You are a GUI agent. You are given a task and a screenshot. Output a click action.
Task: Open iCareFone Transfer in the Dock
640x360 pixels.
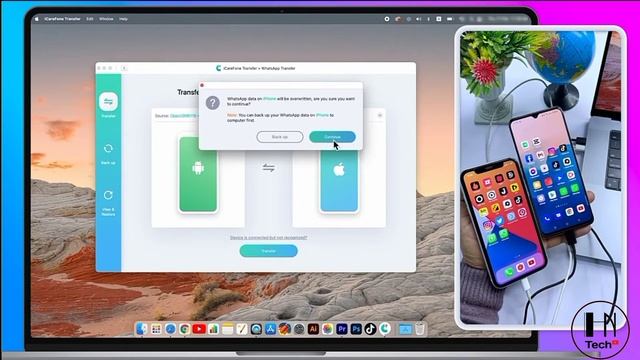(385, 329)
